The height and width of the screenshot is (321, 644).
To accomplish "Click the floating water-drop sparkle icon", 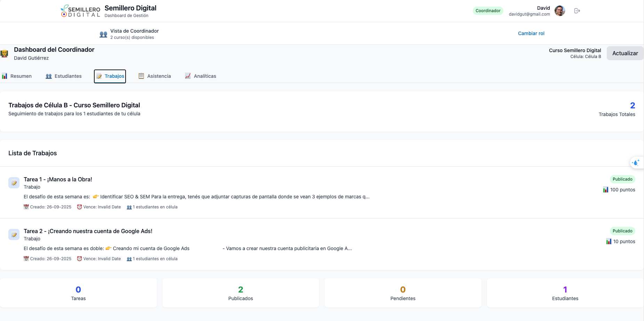I will [x=636, y=162].
